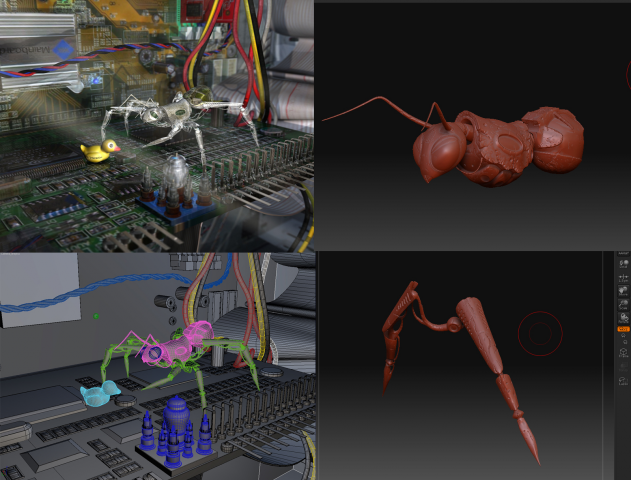Click the dimmed Transp icon above Lasso

click(623, 367)
